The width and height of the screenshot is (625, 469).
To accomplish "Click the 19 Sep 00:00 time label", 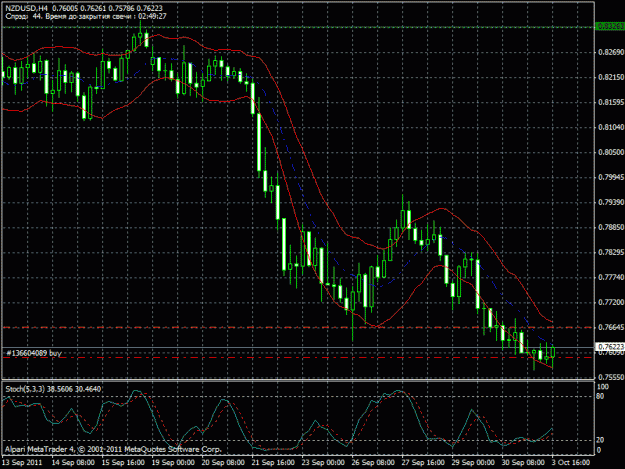I will [173, 462].
